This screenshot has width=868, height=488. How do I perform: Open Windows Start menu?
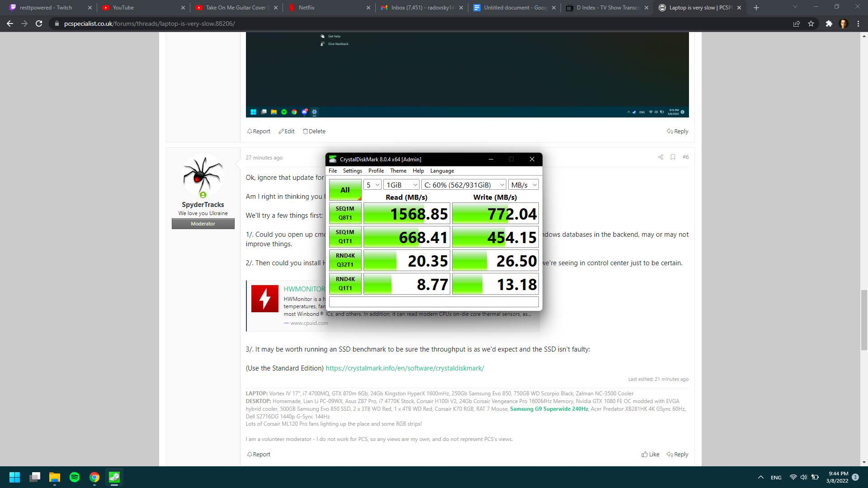pyautogui.click(x=14, y=477)
